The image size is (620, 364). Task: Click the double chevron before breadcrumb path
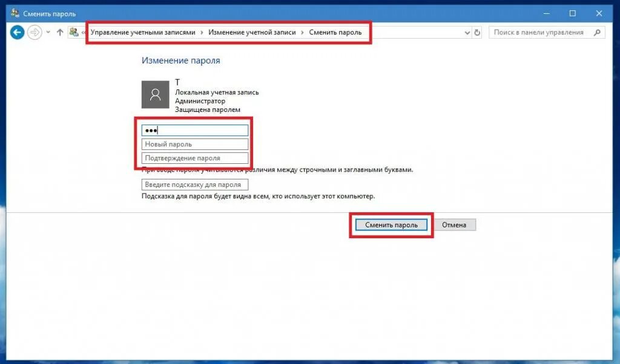84,33
